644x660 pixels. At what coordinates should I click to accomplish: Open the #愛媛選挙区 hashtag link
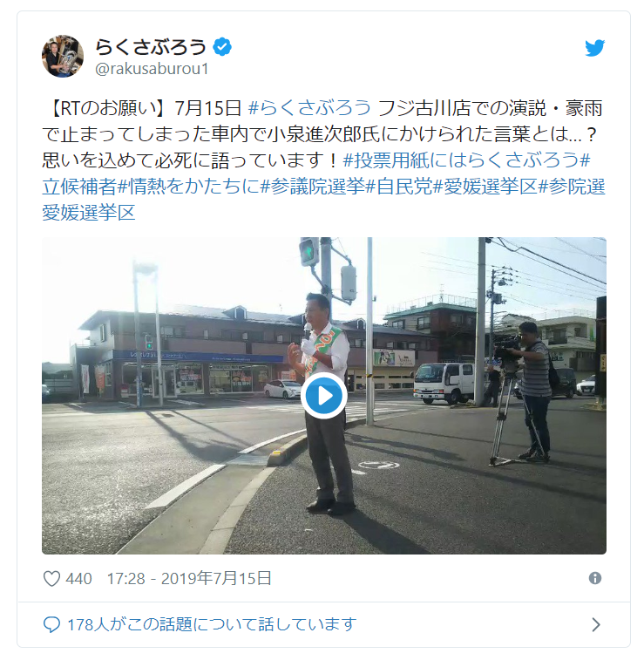pyautogui.click(x=485, y=186)
